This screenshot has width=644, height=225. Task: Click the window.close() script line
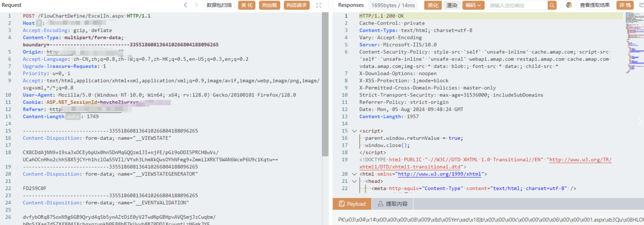(x=387, y=145)
